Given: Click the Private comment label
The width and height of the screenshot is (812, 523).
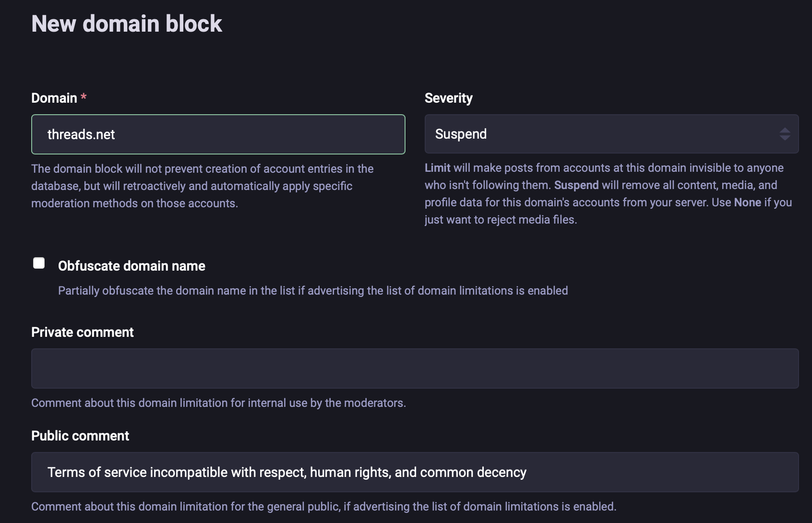Looking at the screenshot, I should coord(83,332).
